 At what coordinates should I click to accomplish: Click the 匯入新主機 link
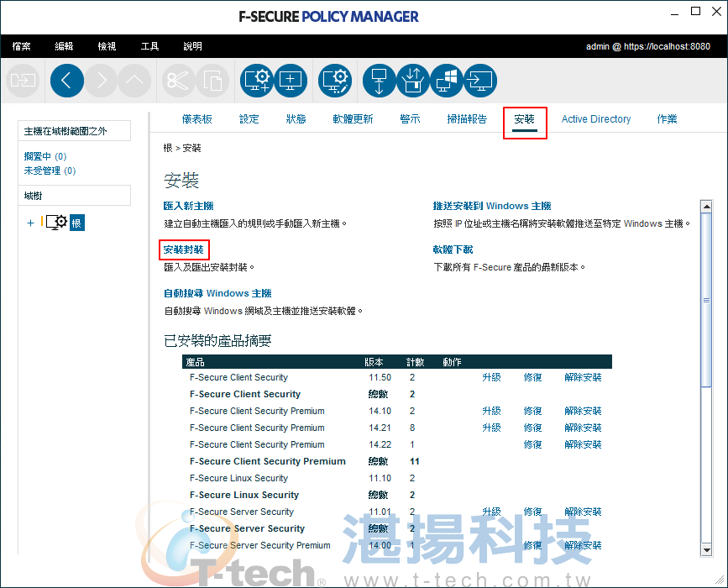click(x=188, y=206)
